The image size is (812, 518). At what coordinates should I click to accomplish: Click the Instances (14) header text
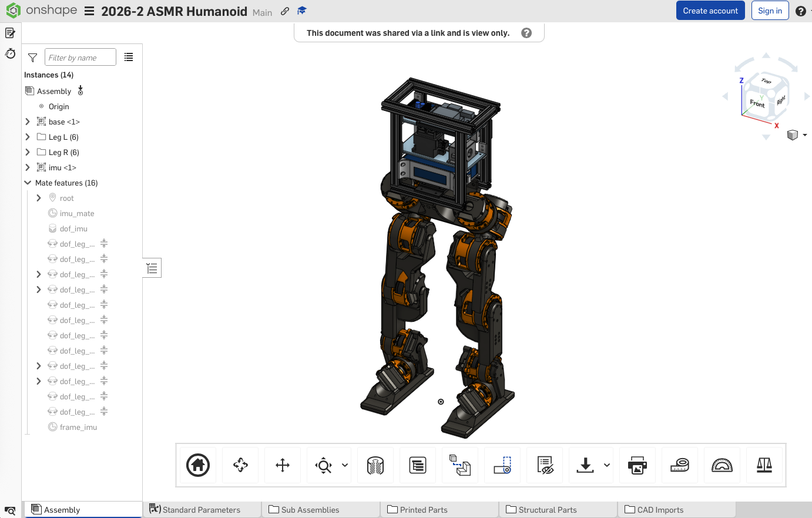pos(49,75)
